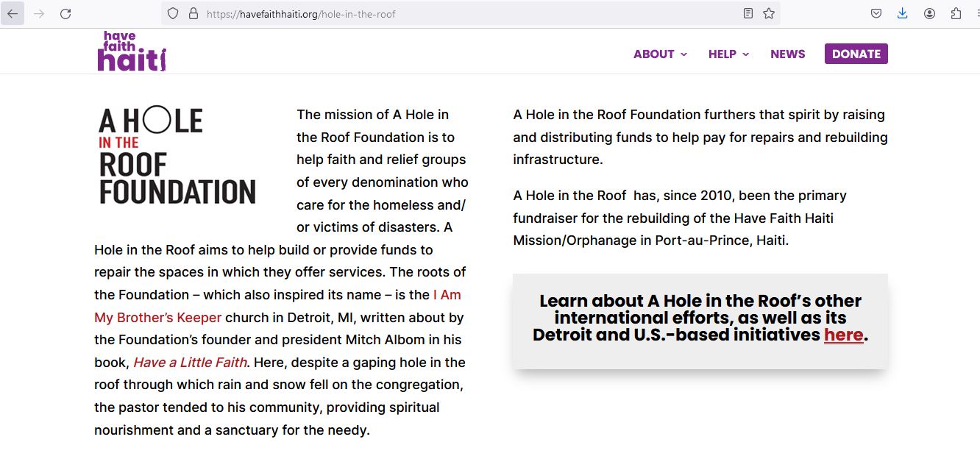The height and width of the screenshot is (470, 980).
Task: Open the downloads arrow icon
Action: pyautogui.click(x=903, y=13)
